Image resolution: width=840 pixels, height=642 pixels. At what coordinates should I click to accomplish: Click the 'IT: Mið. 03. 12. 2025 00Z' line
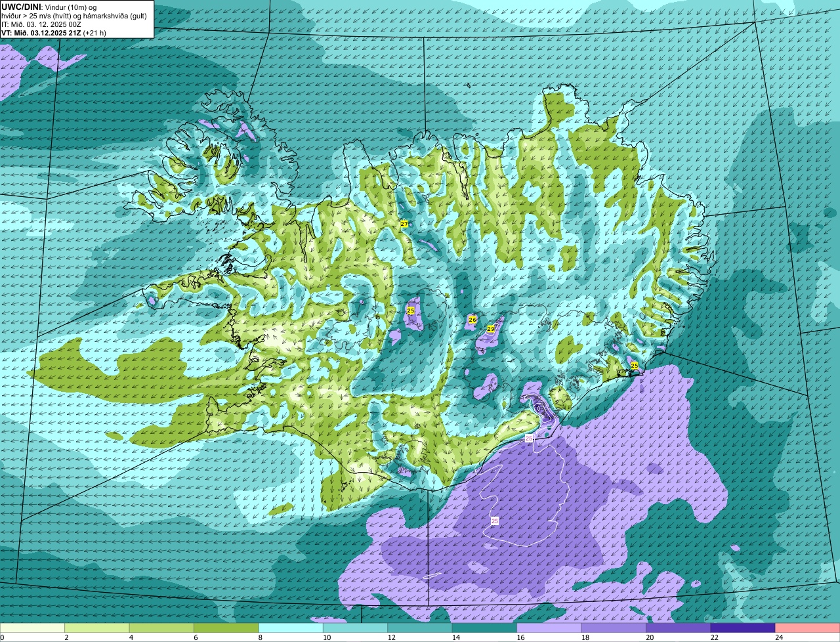tap(41, 24)
